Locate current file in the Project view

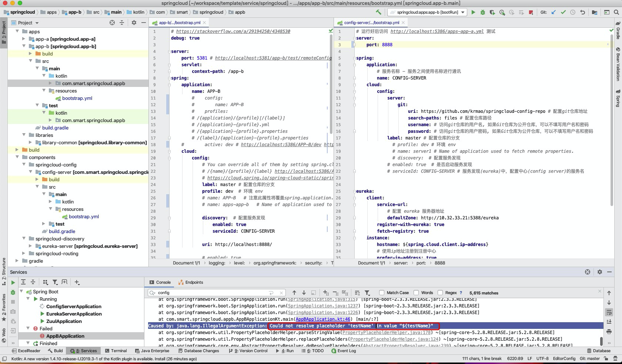click(x=112, y=23)
